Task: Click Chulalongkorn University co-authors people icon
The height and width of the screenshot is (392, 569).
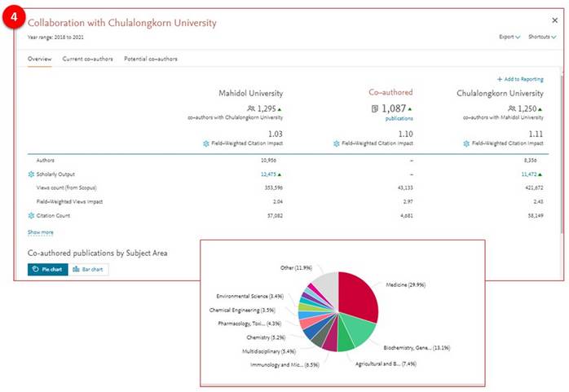Action: pos(512,108)
